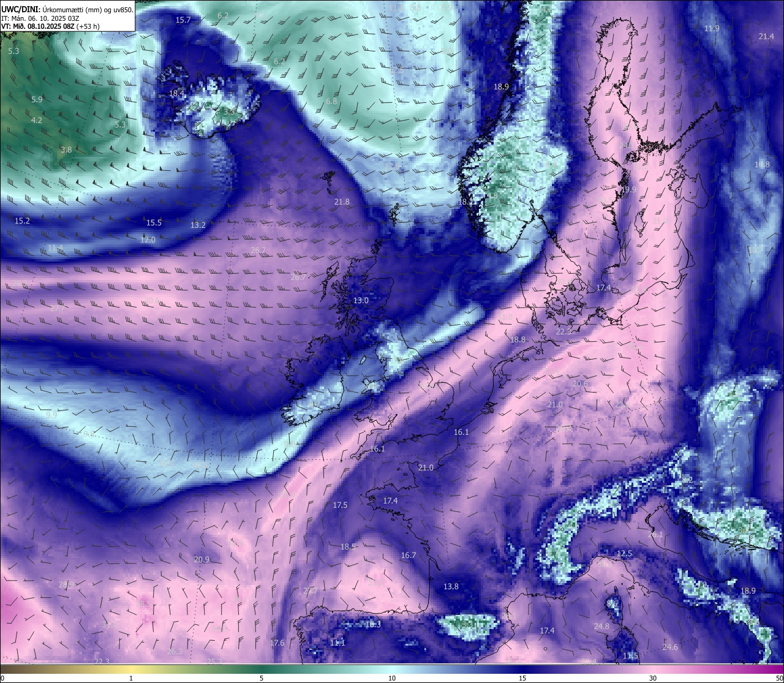Click the 16.7 value over western France

click(408, 556)
